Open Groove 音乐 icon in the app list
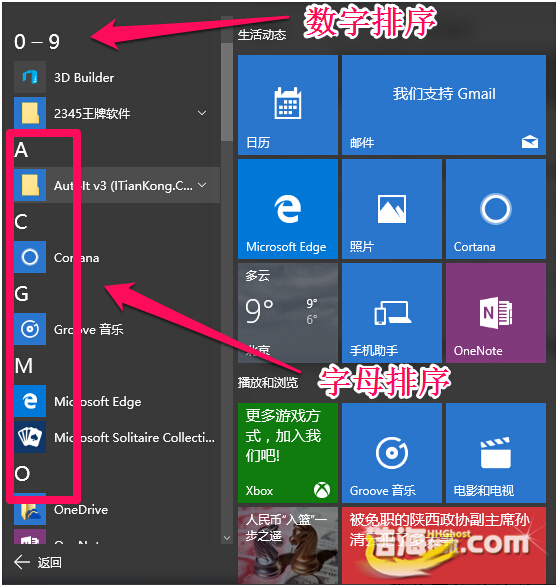This screenshot has width=557, height=586. (x=30, y=329)
